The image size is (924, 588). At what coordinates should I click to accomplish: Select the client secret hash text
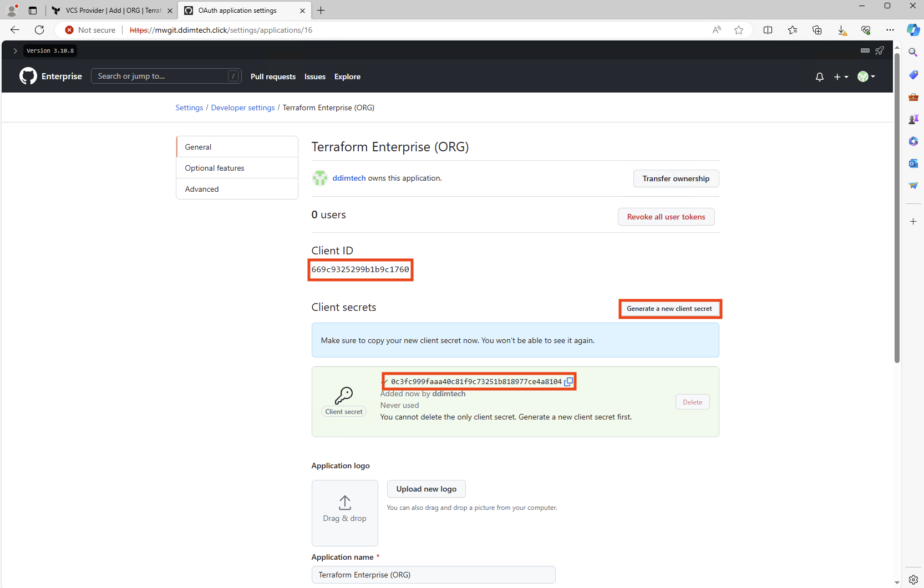coord(476,381)
